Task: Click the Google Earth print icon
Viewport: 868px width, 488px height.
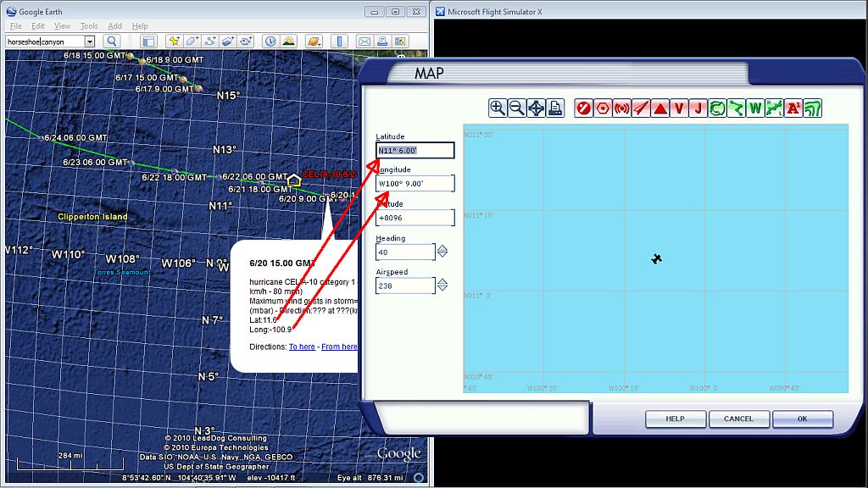Action: coord(382,42)
